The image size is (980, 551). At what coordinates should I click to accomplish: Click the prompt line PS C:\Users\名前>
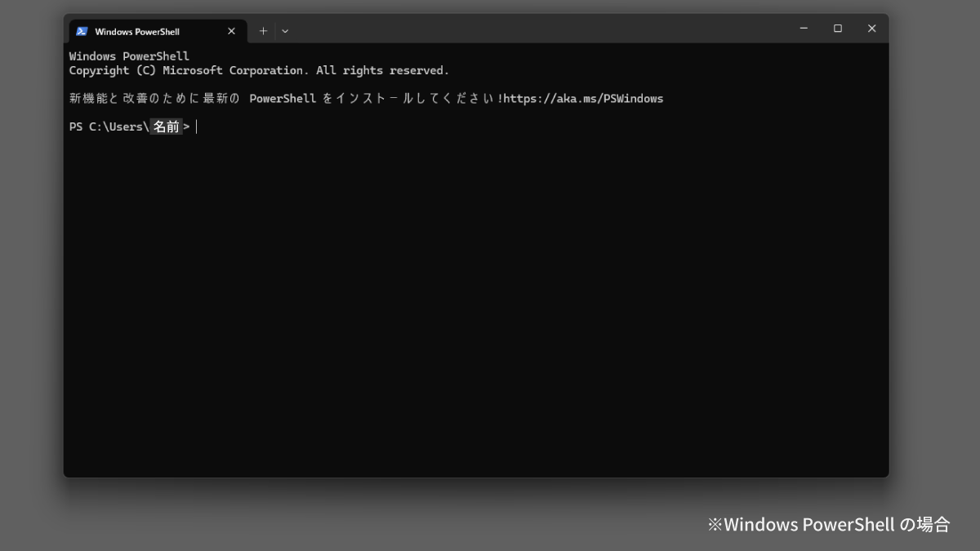[130, 127]
